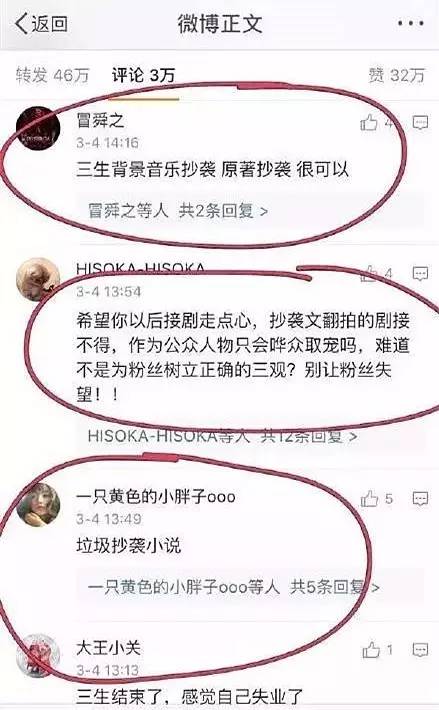Image resolution: width=439 pixels, height=710 pixels.
Task: Expand 一只黄色的小胖子ooo等人 共5条回复
Action: (234, 587)
